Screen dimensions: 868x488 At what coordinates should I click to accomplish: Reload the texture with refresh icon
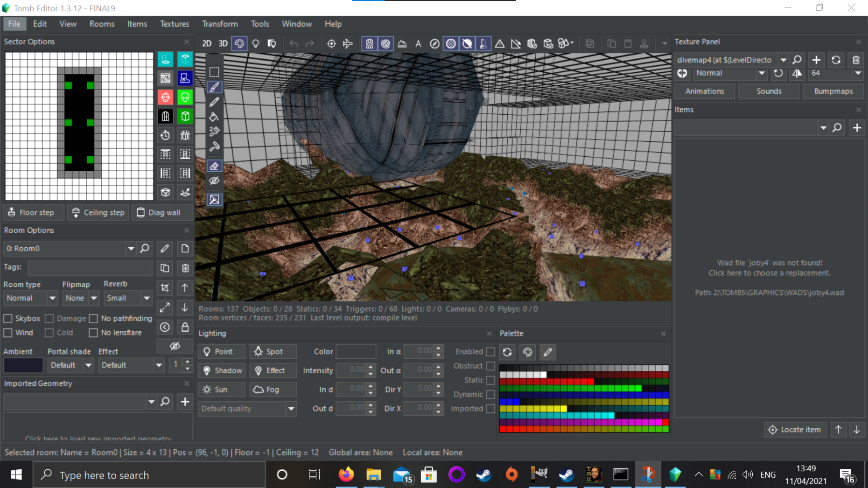[836, 60]
